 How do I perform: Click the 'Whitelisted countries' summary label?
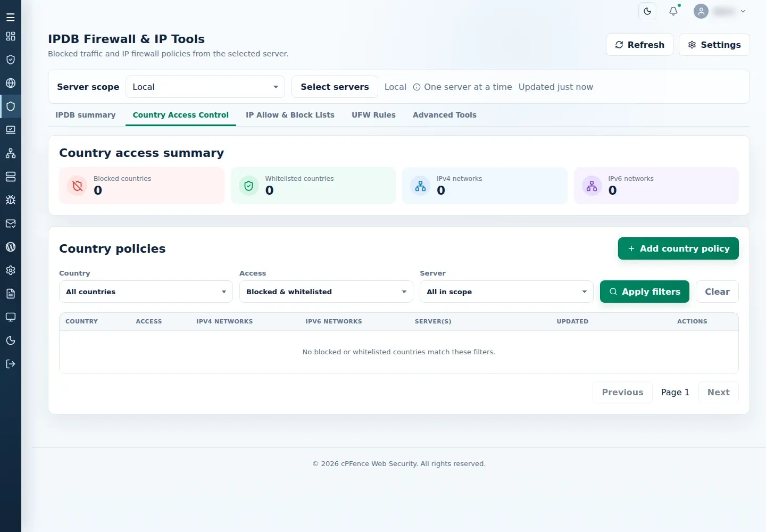[x=299, y=179]
